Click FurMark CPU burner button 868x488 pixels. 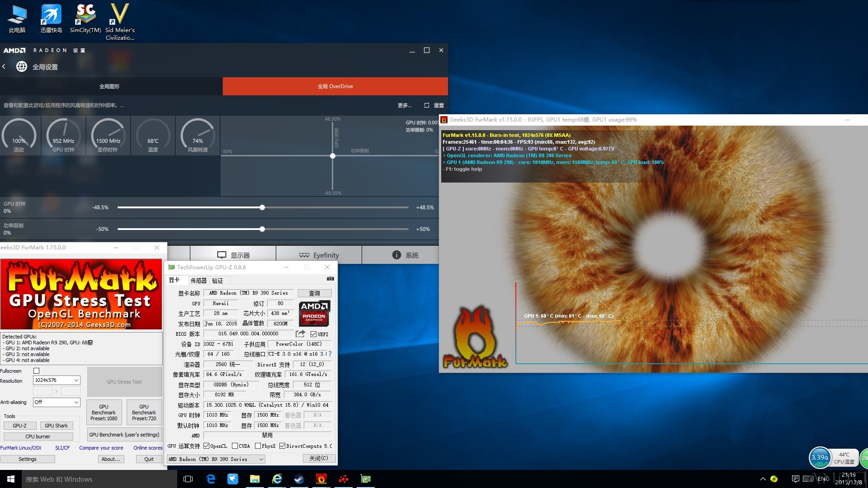click(x=38, y=436)
